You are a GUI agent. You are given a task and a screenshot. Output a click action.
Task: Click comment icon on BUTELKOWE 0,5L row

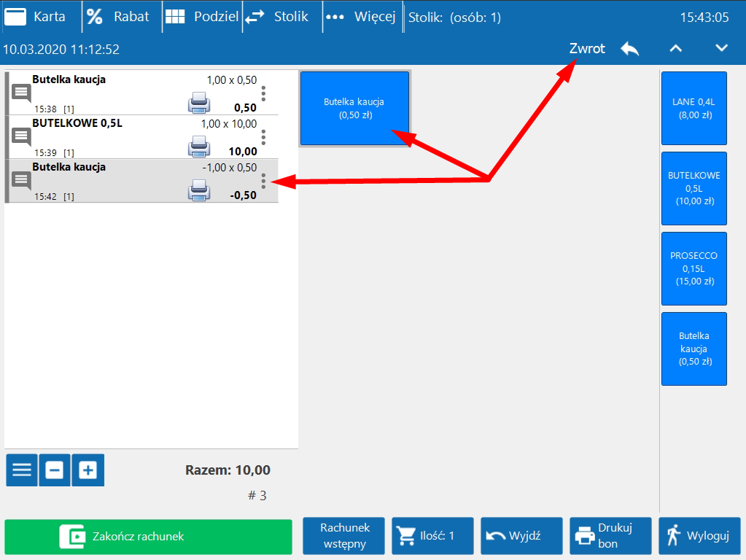click(22, 136)
